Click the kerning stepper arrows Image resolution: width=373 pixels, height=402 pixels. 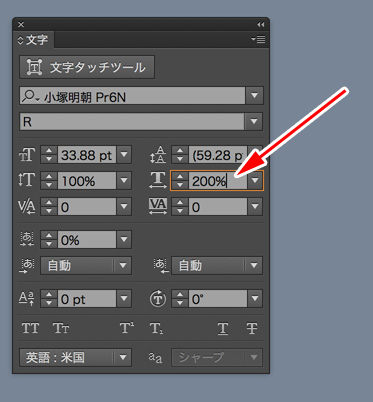coord(49,206)
